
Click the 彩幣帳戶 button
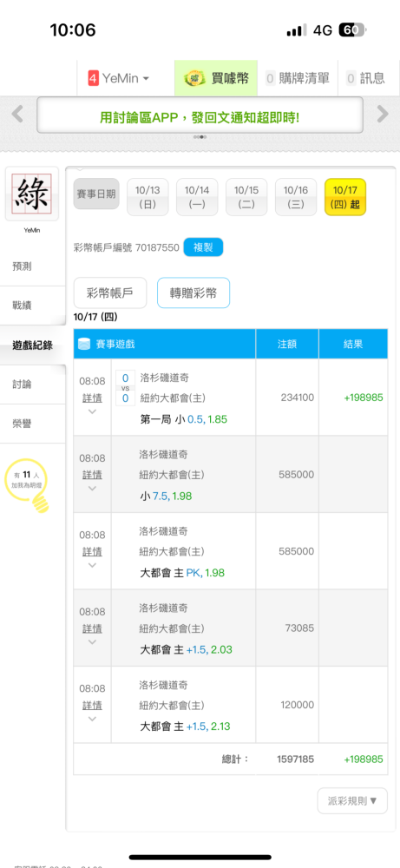point(110,293)
